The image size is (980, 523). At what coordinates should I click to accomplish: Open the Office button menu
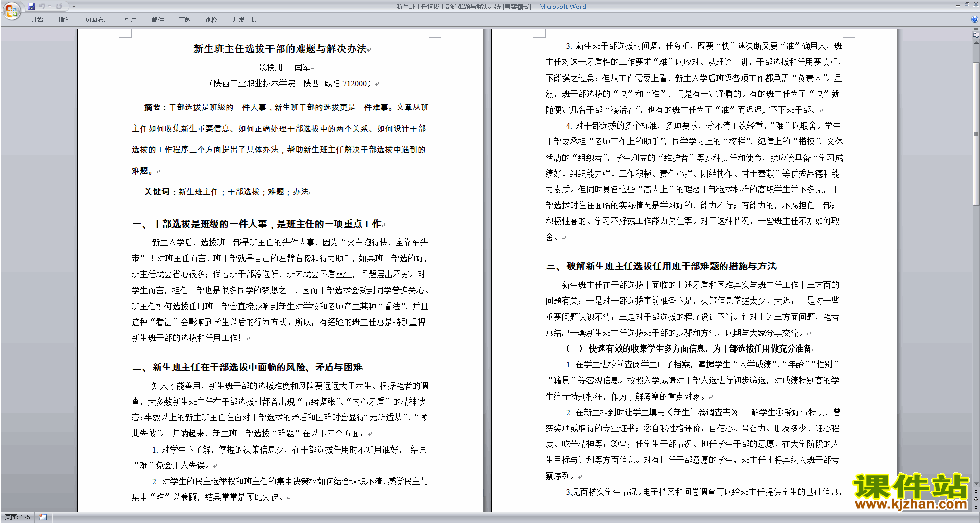tap(11, 10)
